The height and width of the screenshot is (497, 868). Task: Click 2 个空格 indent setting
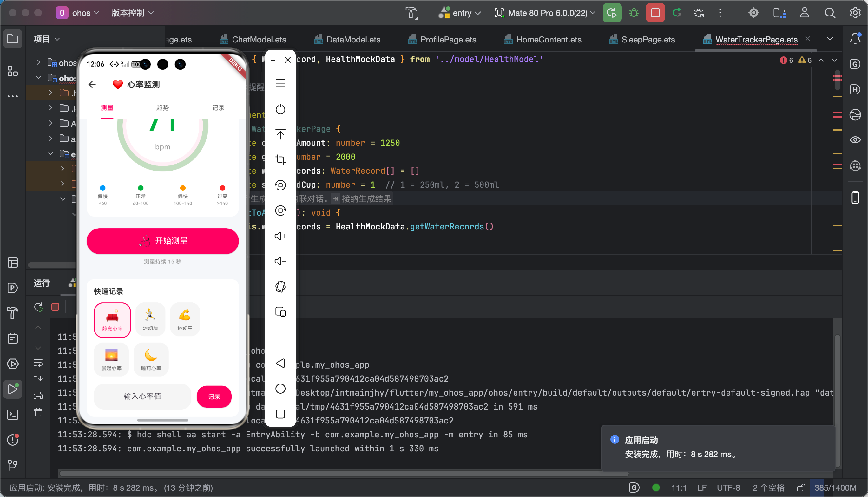coord(769,488)
